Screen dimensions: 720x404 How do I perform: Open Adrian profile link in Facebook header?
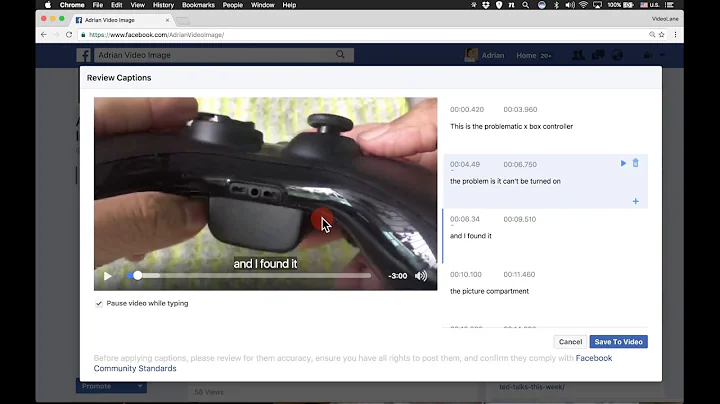pyautogui.click(x=484, y=55)
